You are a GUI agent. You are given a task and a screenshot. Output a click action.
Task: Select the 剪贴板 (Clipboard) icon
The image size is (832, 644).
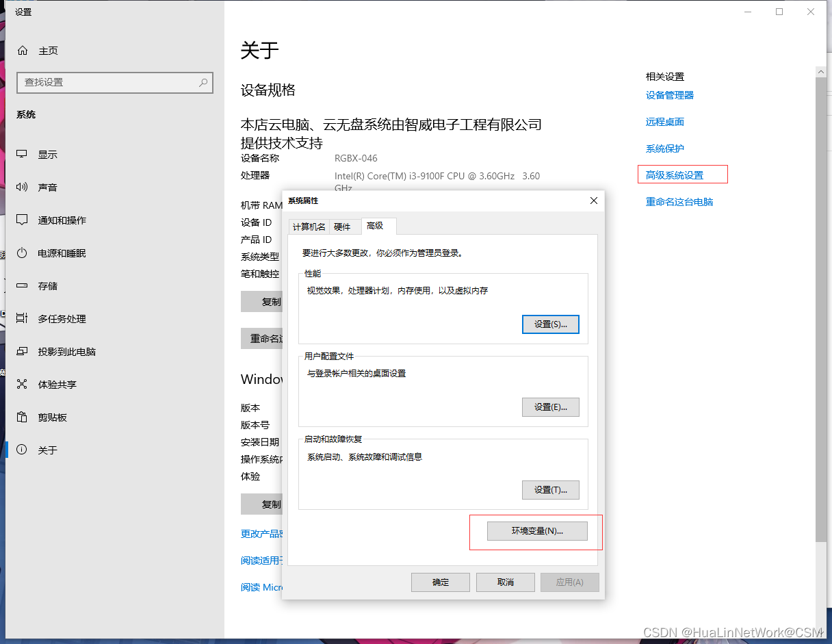coord(21,417)
